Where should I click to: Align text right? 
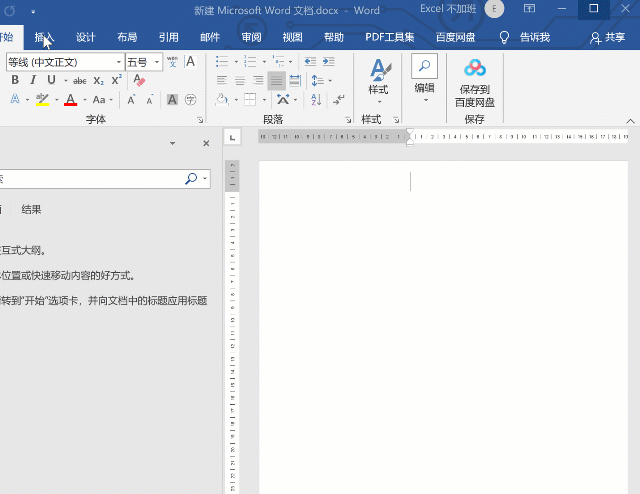point(258,80)
